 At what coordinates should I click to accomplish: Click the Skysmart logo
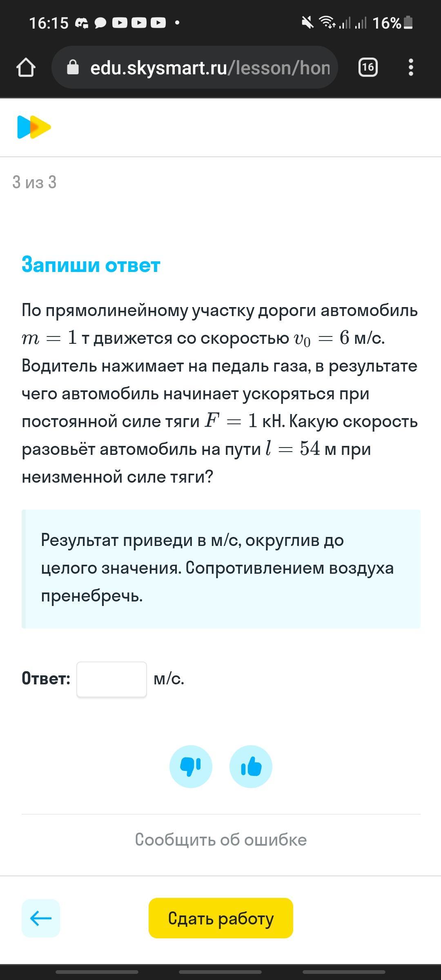(34, 127)
